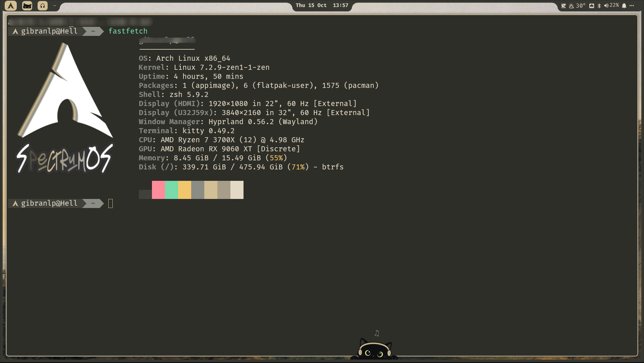
Task: Click the black cat icon in the top bar
Action: point(27,6)
